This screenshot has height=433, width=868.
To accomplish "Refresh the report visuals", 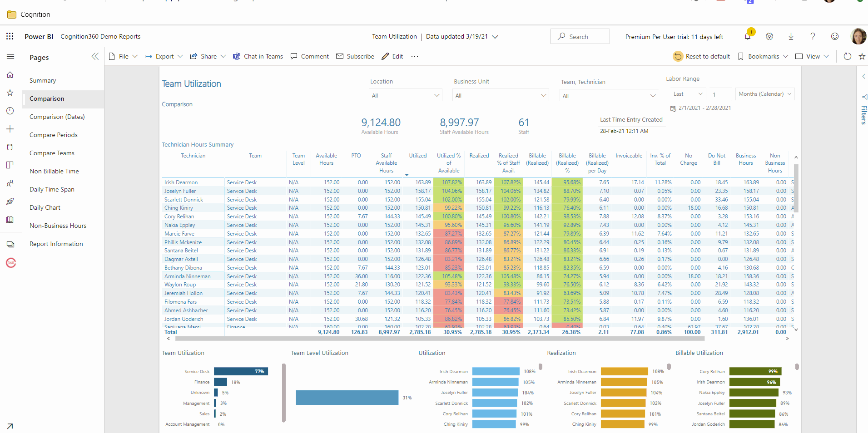I will coord(847,56).
